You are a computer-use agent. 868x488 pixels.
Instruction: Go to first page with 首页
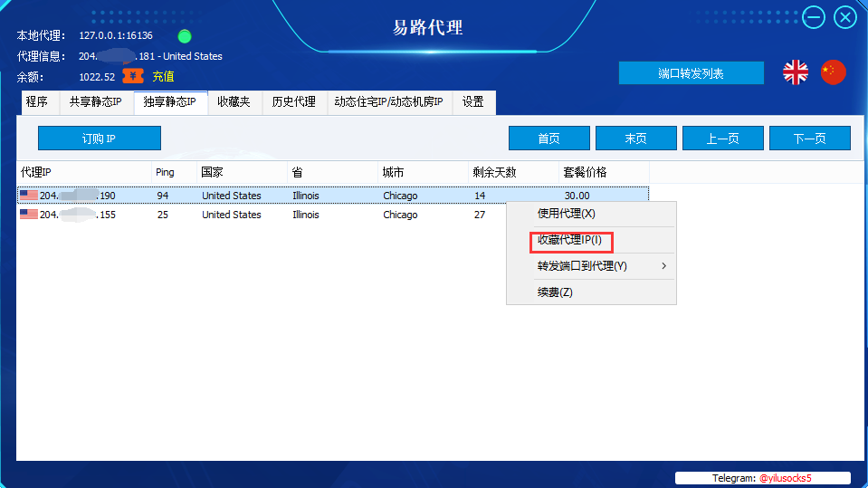(549, 138)
